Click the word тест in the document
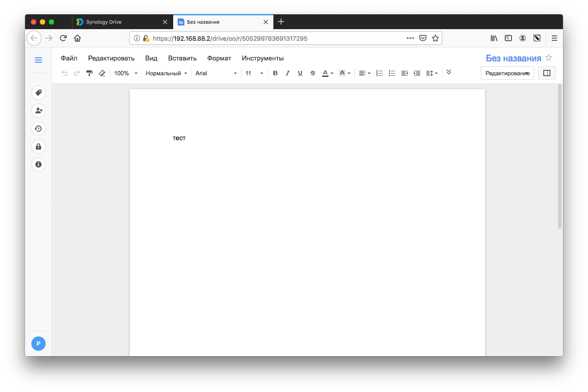Viewport: 588px width, 392px height. [179, 138]
